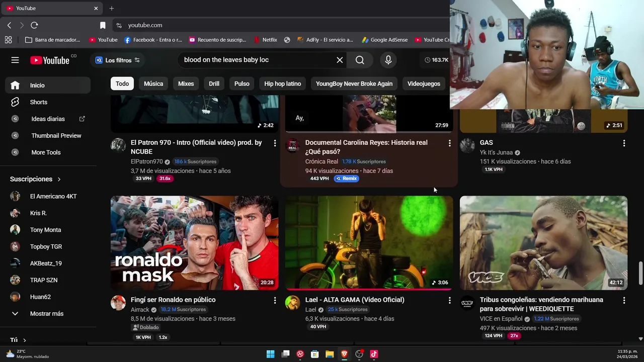Open the weather widget in taskbar
644x362 pixels.
click(28, 354)
